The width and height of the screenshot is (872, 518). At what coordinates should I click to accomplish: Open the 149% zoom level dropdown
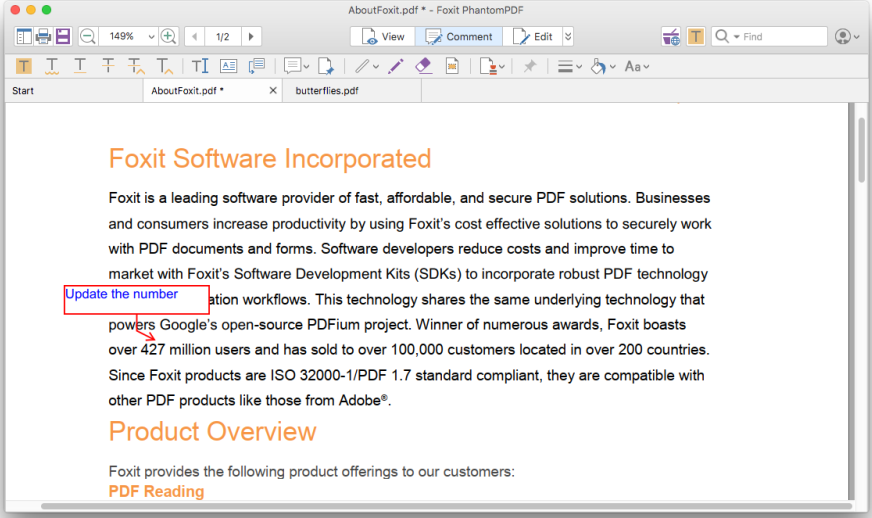click(151, 37)
